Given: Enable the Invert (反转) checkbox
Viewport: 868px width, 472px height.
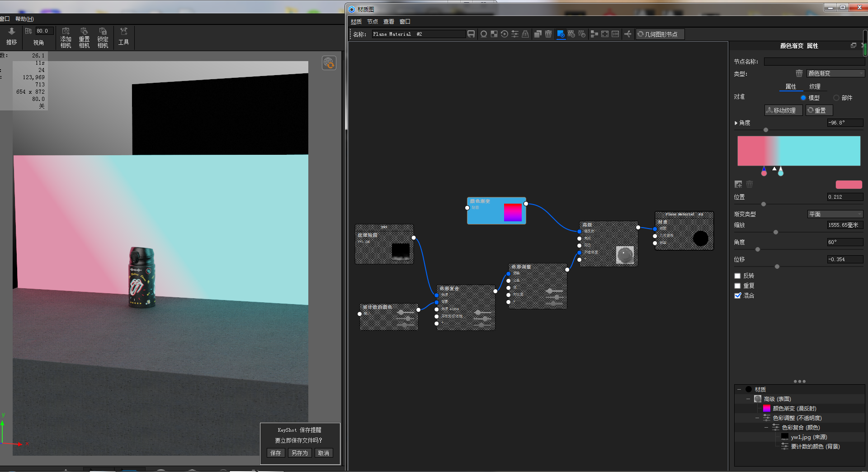Looking at the screenshot, I should [738, 276].
